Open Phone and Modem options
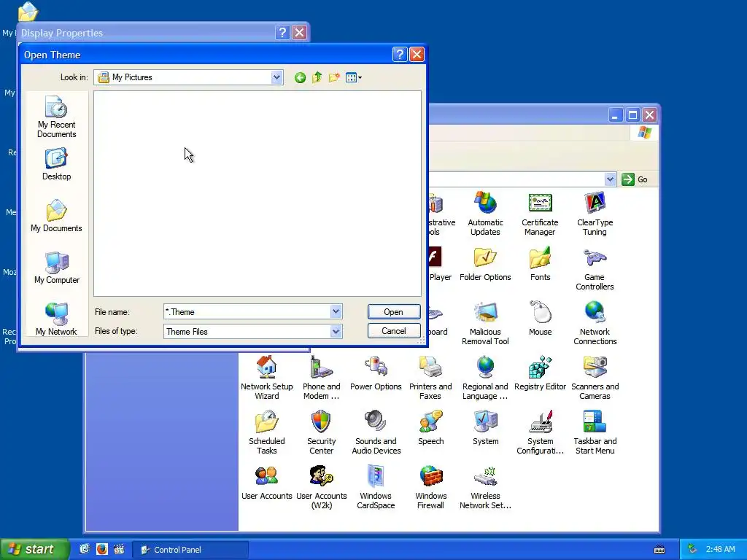The image size is (747, 560). pos(321,378)
